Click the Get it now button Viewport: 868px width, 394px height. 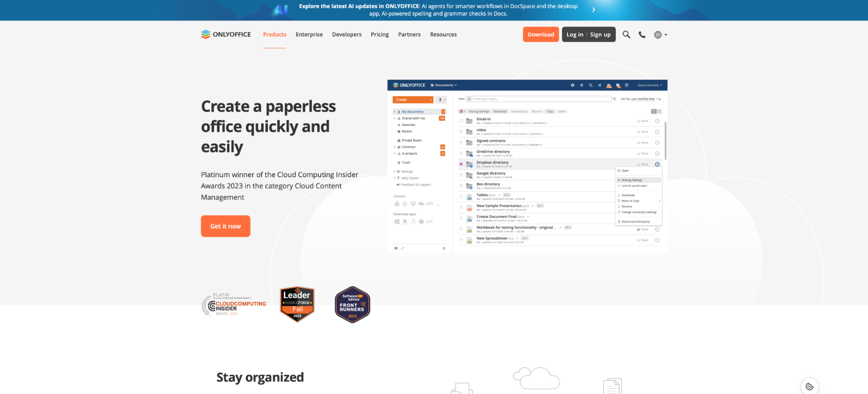click(225, 226)
